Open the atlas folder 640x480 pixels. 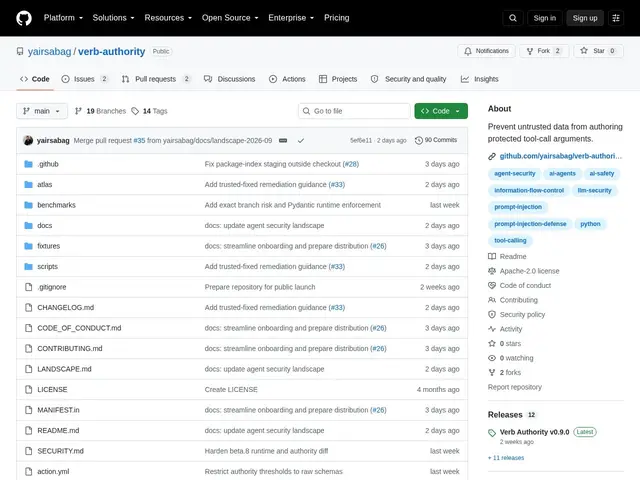(44, 184)
